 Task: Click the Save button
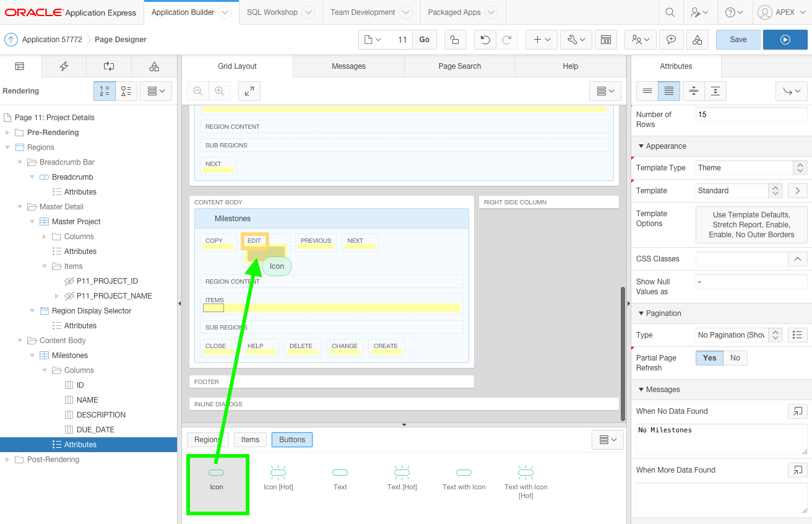(738, 40)
